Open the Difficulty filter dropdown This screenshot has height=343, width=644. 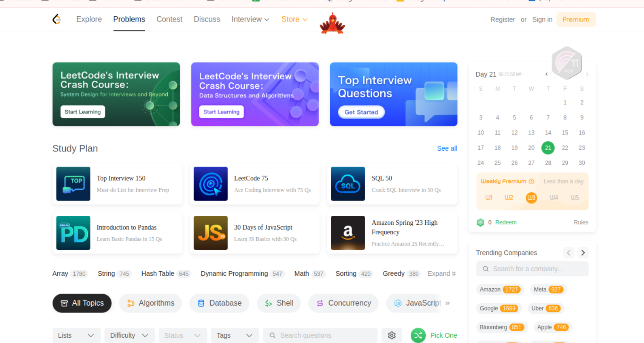coord(129,335)
